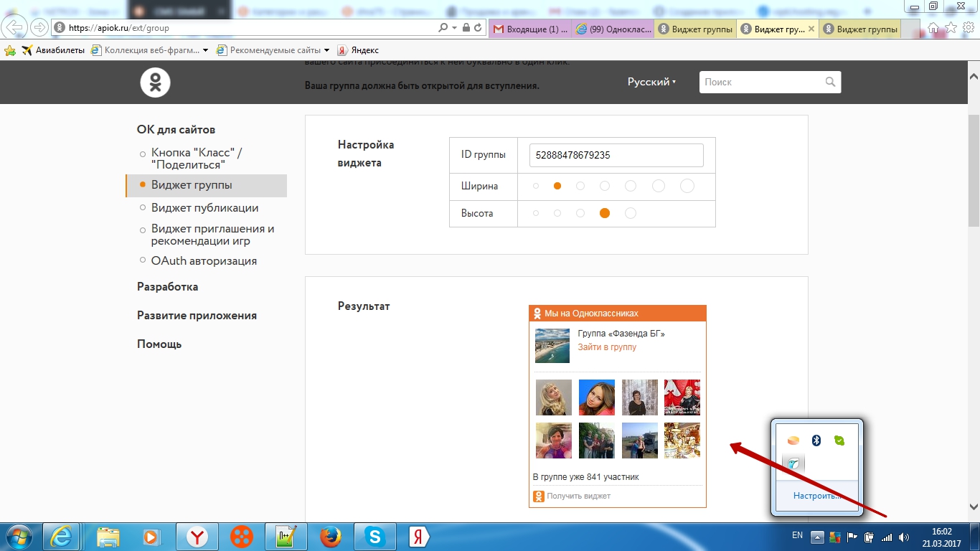The width and height of the screenshot is (980, 551).
Task: Open the Развитие приложения section
Action: (197, 315)
